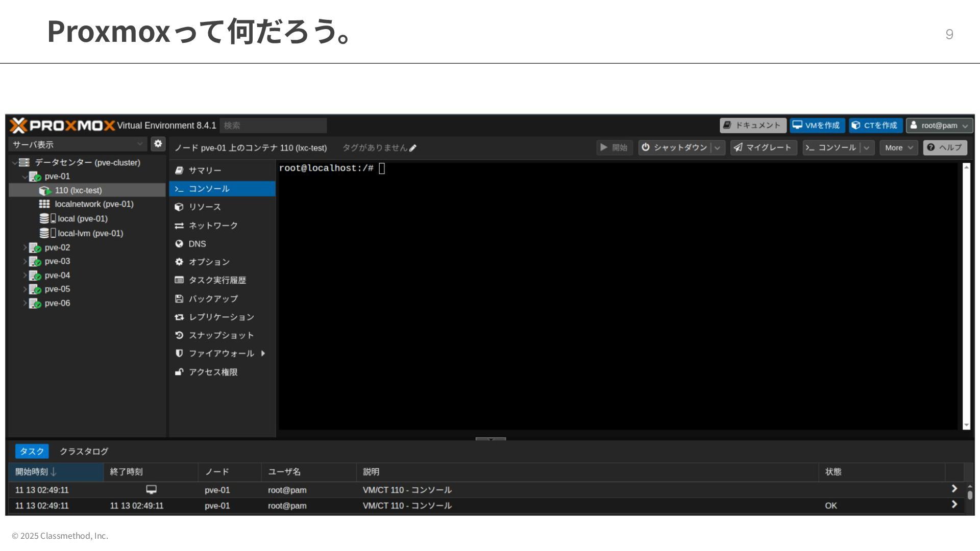The height and width of the screenshot is (551, 980).
Task: Click the 110 (lxc-test) container icon
Action: pos(45,191)
